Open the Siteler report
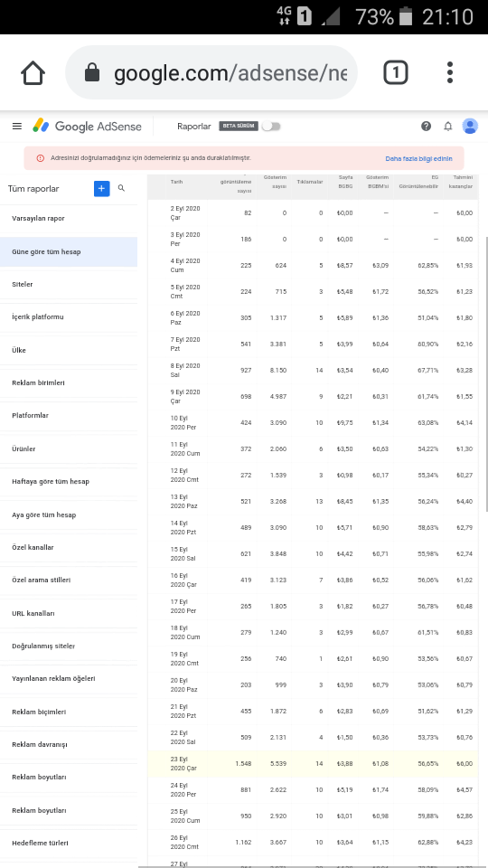Screen dimensions: 488x868 (x=69, y=285)
